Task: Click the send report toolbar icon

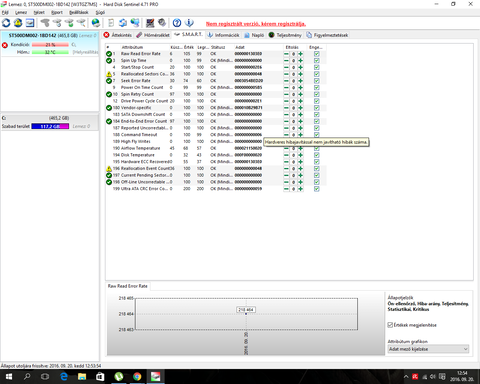Action: point(30,23)
